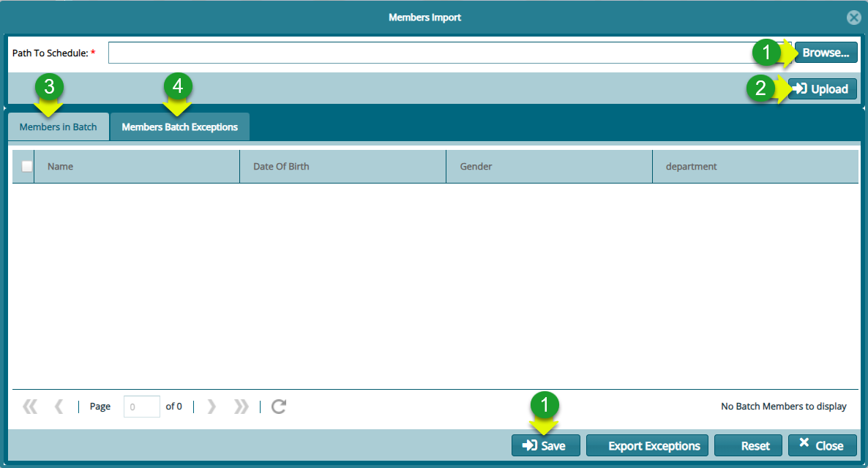Image resolution: width=868 pixels, height=468 pixels.
Task: Click the Page number input box
Action: (141, 406)
